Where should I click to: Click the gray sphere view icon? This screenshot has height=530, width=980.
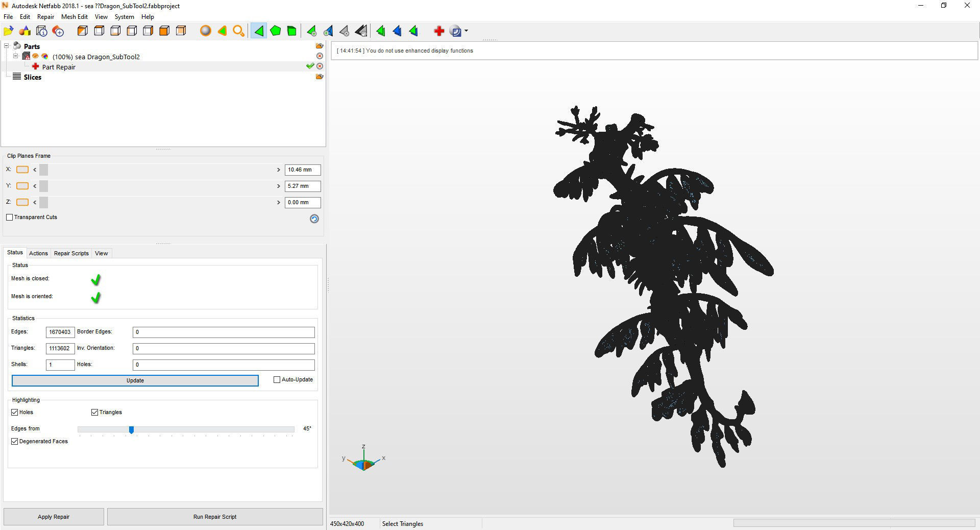point(205,31)
